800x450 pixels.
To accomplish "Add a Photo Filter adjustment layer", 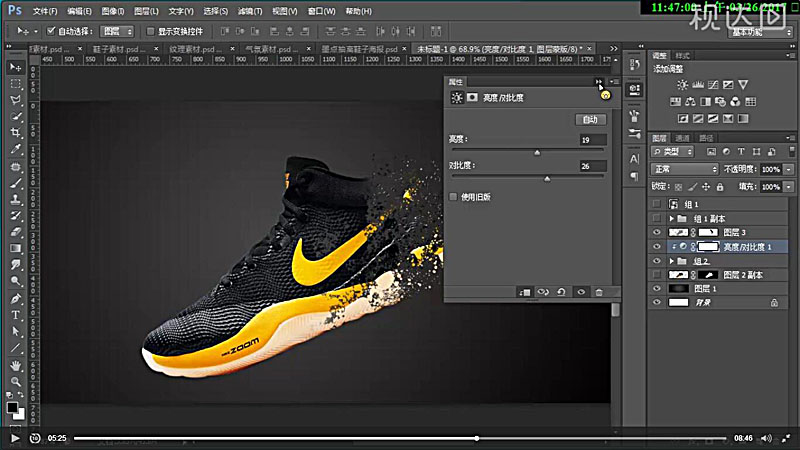I will [x=720, y=102].
